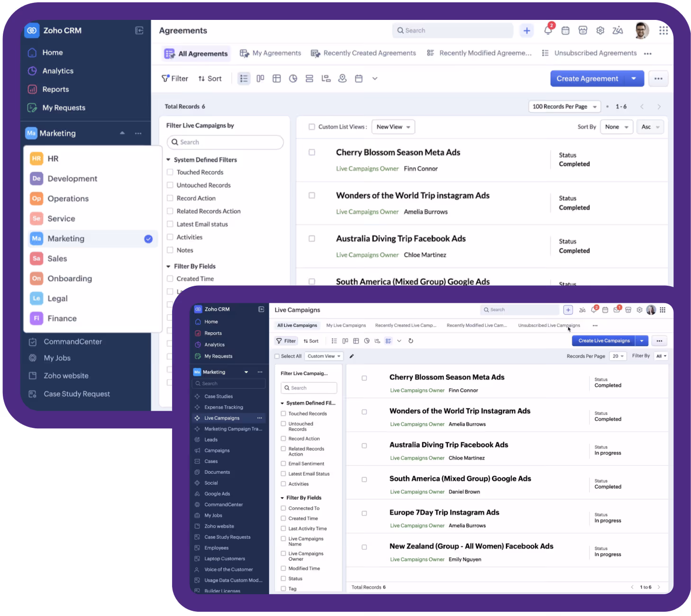Click Filter button in Live Campaigns toolbar
This screenshot has height=616, width=691.
pyautogui.click(x=286, y=341)
